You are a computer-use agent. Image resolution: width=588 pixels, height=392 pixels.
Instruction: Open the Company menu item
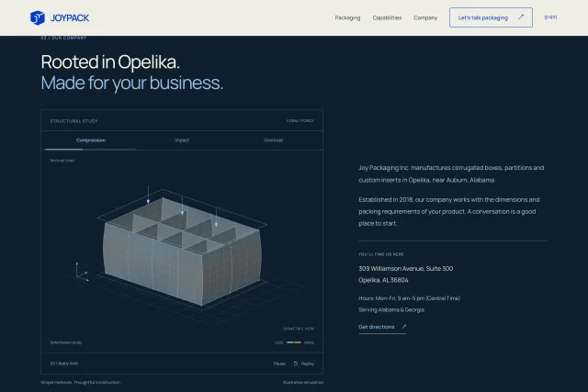(425, 17)
